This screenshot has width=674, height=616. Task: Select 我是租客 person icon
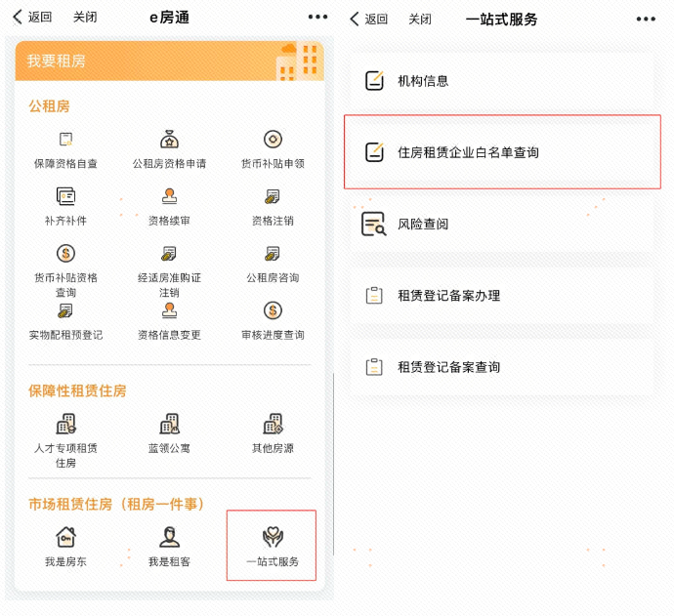point(169,537)
